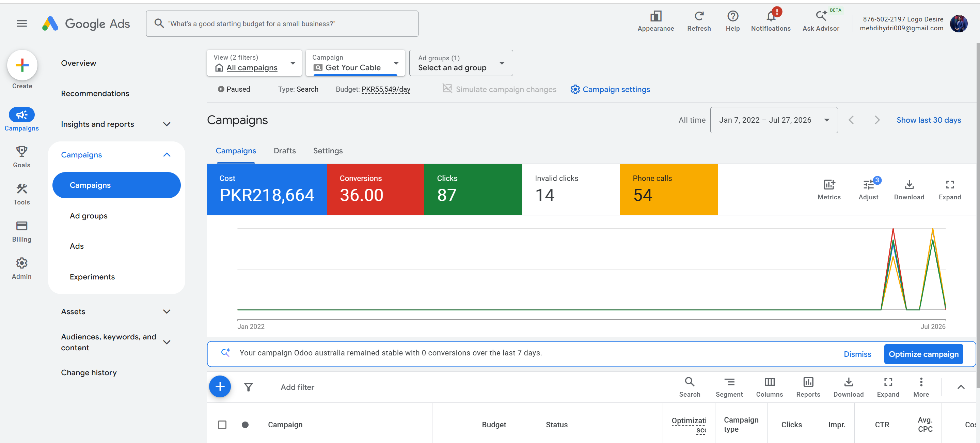Switch to the Drafts tab
Image resolution: width=980 pixels, height=443 pixels.
285,151
